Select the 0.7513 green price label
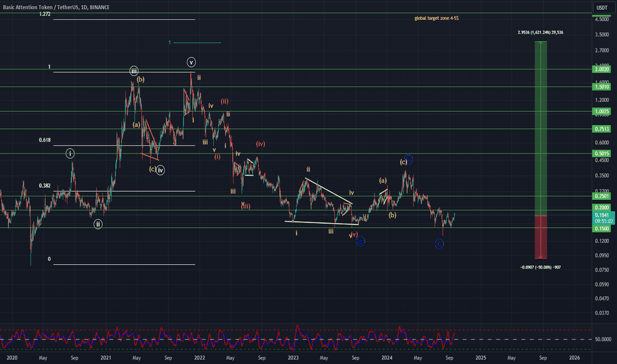 pos(602,128)
